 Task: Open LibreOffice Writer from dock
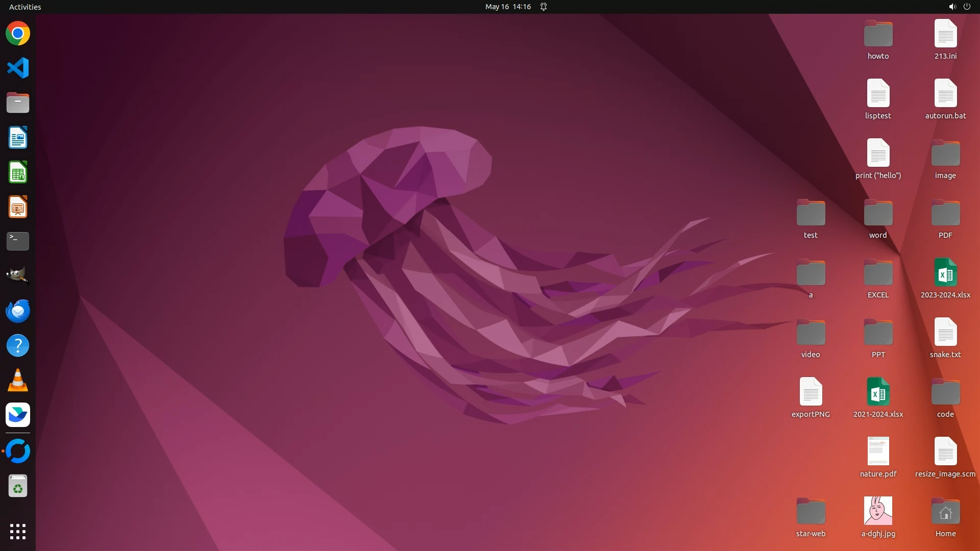[18, 138]
